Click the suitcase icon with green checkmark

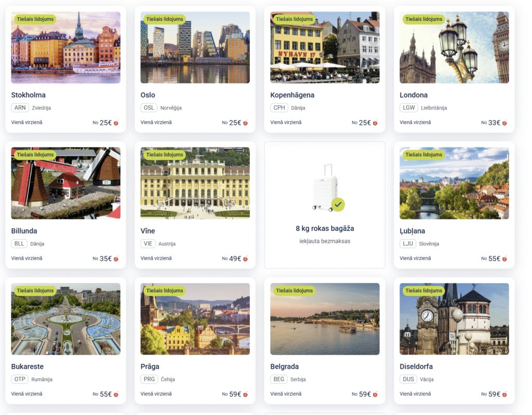pyautogui.click(x=328, y=188)
